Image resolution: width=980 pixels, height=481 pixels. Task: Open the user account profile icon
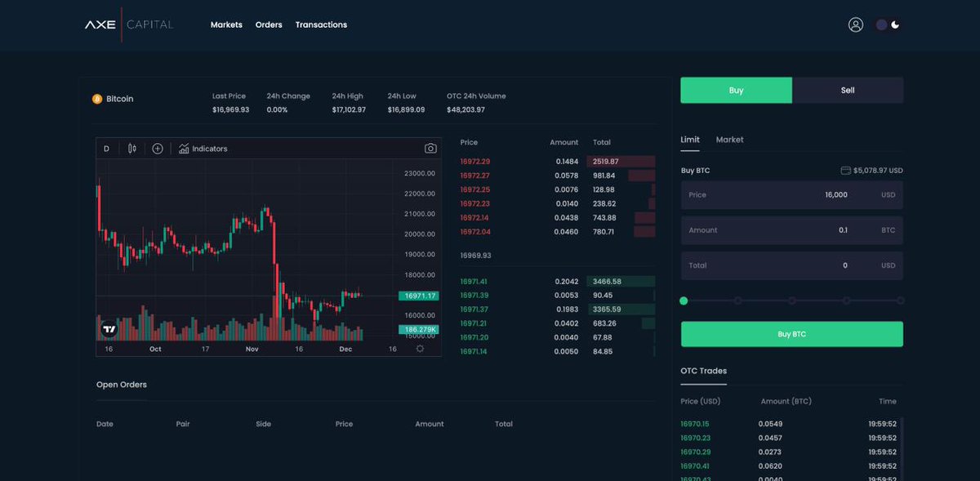pos(855,24)
